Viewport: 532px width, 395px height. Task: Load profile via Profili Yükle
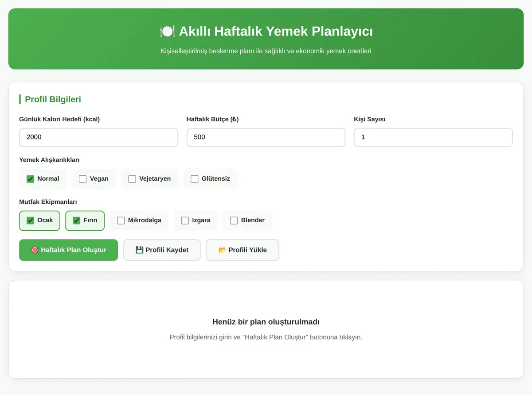click(243, 250)
